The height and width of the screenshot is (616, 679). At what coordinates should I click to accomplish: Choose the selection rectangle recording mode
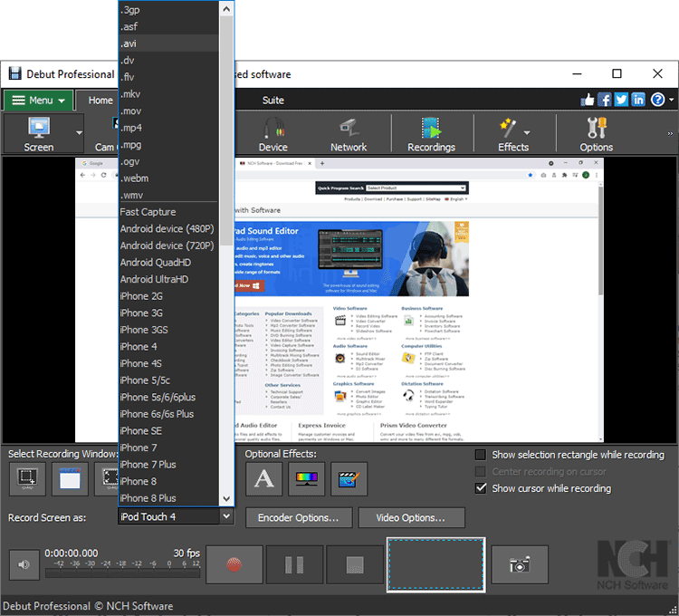pyautogui.click(x=27, y=479)
